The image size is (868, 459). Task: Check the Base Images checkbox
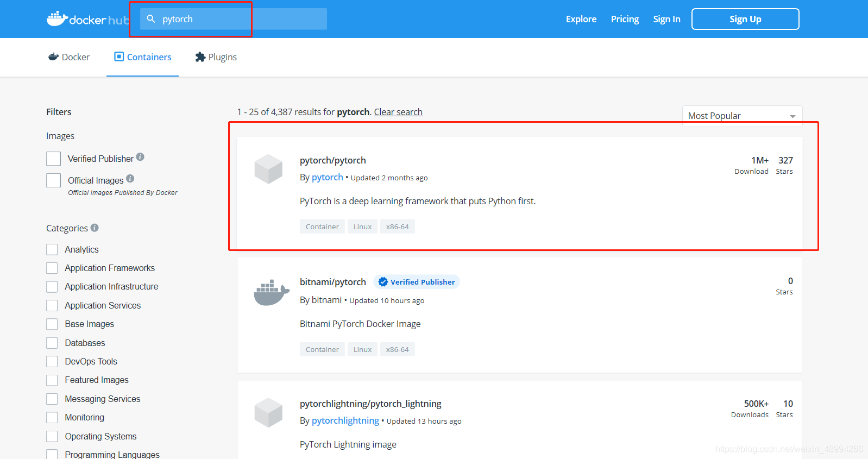[x=52, y=324]
